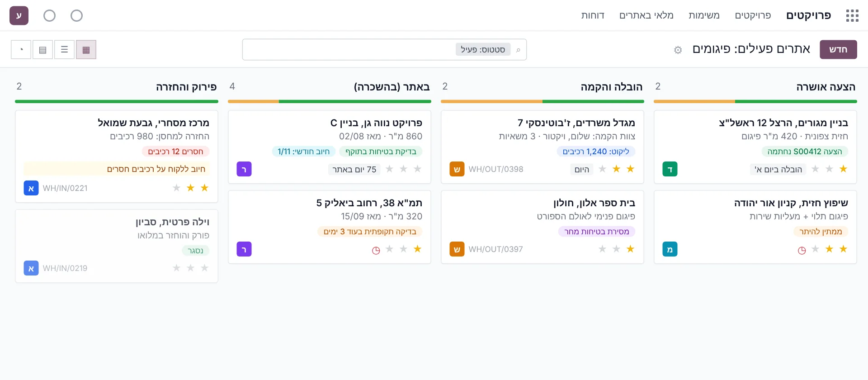Toggle the filled star on תמ"א 38 card
Screen dimensions: 868x380
coord(417,249)
